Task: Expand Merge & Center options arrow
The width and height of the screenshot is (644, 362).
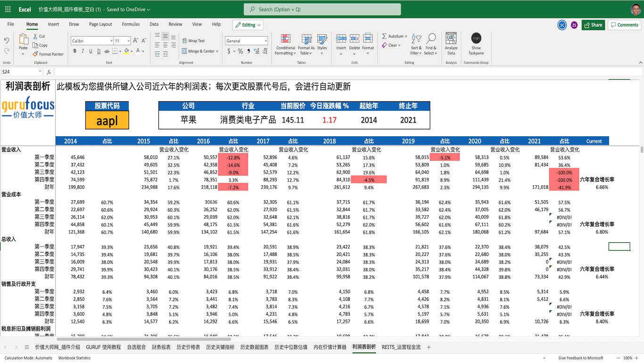Action: 217,51
